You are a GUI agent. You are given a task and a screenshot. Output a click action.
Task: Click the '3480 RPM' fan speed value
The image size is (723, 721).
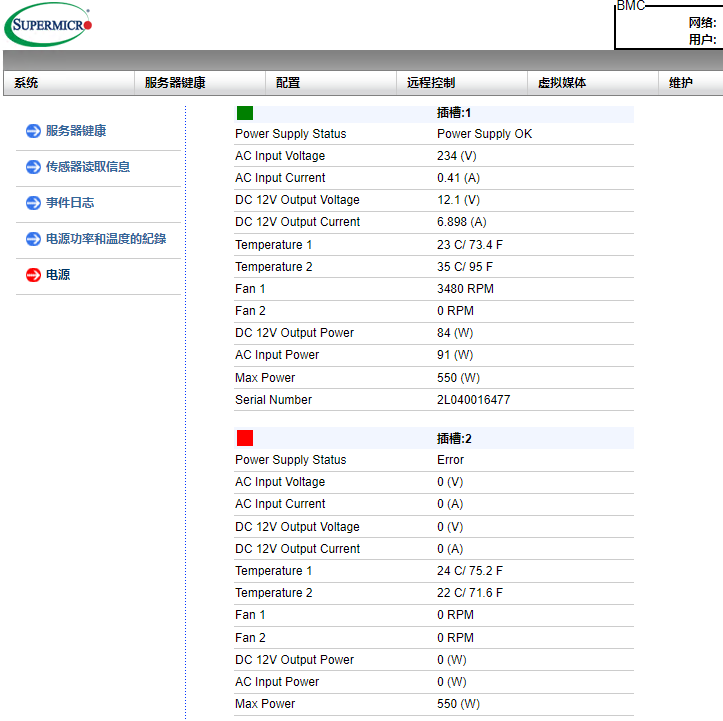pyautogui.click(x=466, y=289)
